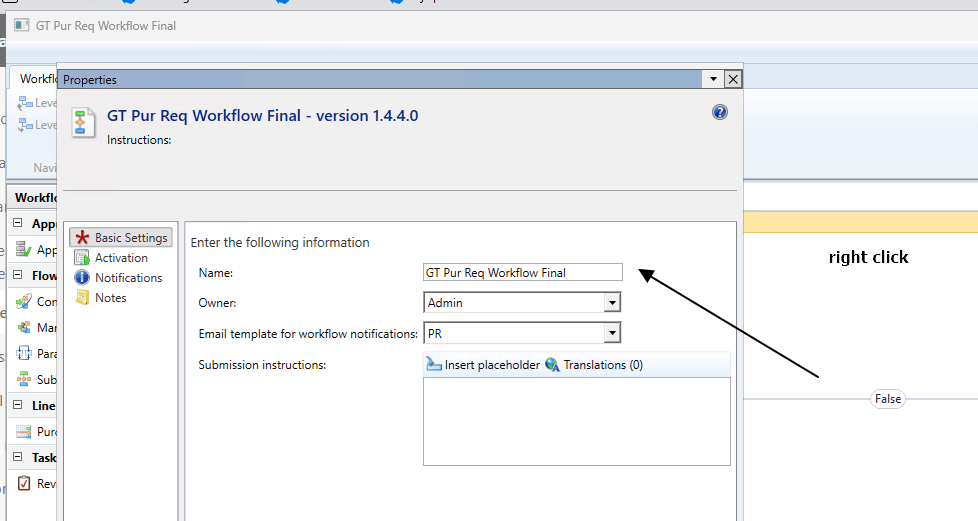Click inside the Submission instructions text box
The height and width of the screenshot is (521, 978).
pyautogui.click(x=576, y=421)
